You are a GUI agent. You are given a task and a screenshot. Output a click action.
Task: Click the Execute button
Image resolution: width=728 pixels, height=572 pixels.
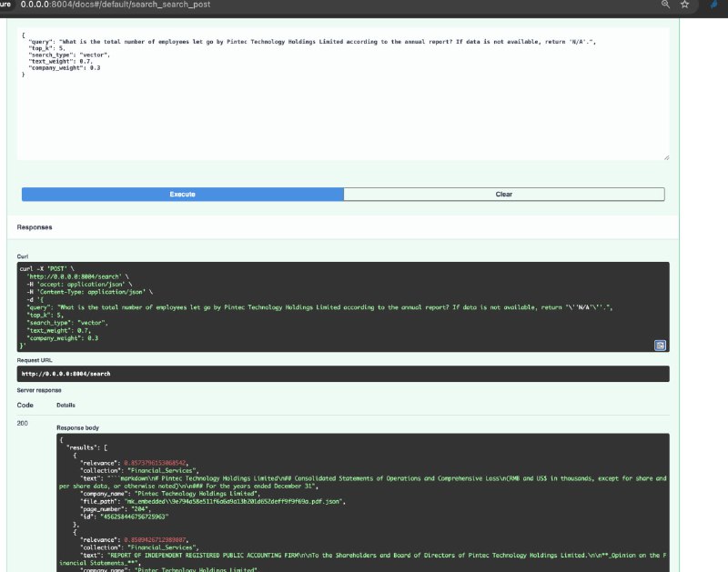point(183,195)
